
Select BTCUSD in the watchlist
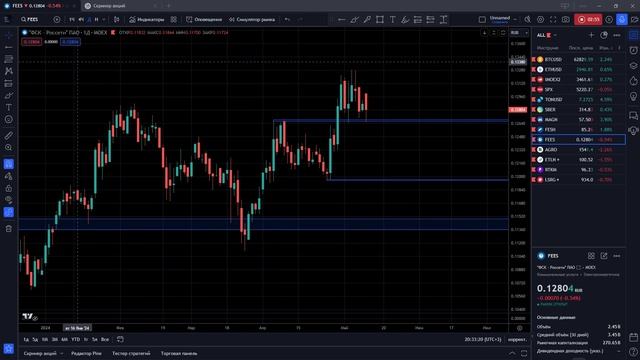pos(578,60)
